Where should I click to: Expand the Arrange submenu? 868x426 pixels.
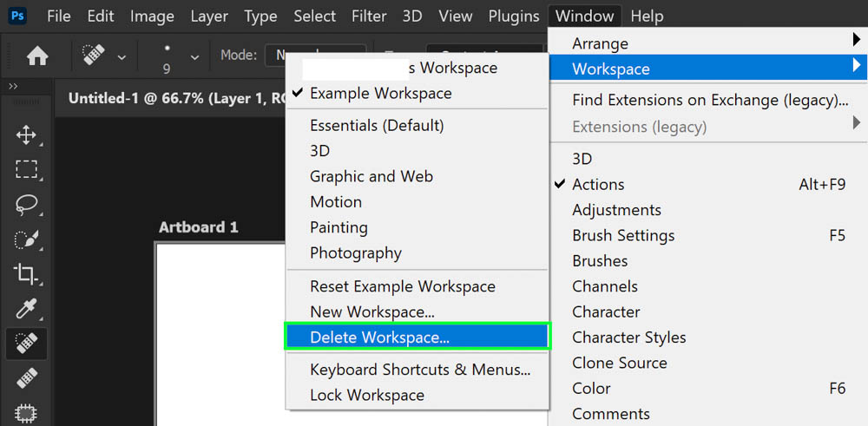(708, 43)
